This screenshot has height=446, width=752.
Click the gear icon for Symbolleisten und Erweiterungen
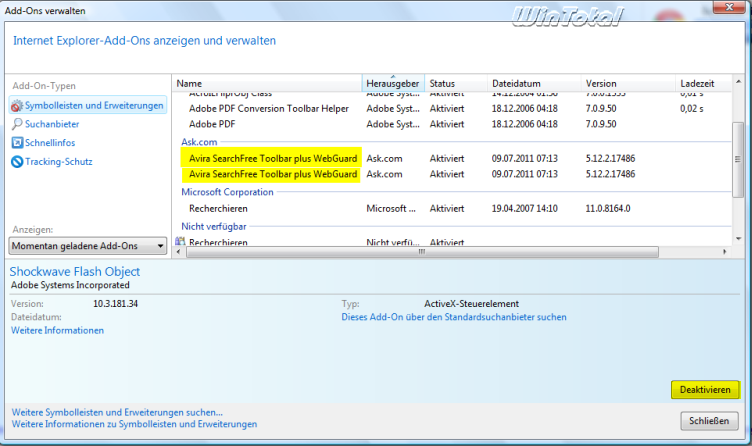(x=17, y=106)
